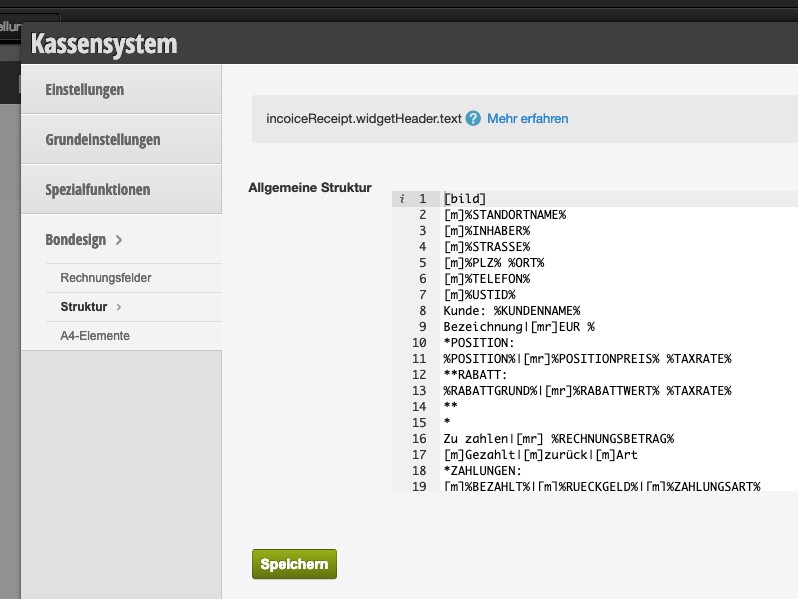Image resolution: width=798 pixels, height=599 pixels.
Task: Select Grundeinstellungen in the sidebar
Action: 103,140
